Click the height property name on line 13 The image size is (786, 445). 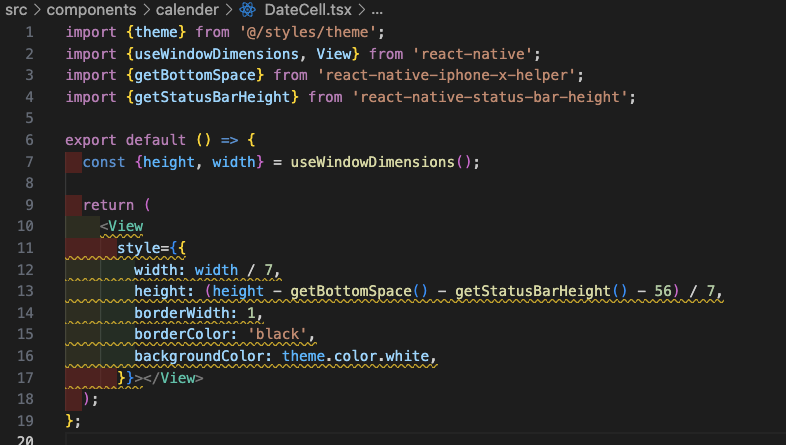160,291
